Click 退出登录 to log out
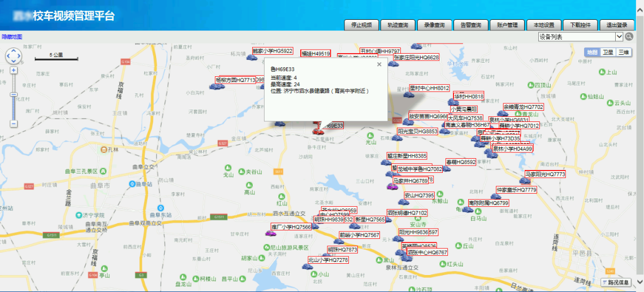This screenshot has width=644, height=292. (617, 25)
